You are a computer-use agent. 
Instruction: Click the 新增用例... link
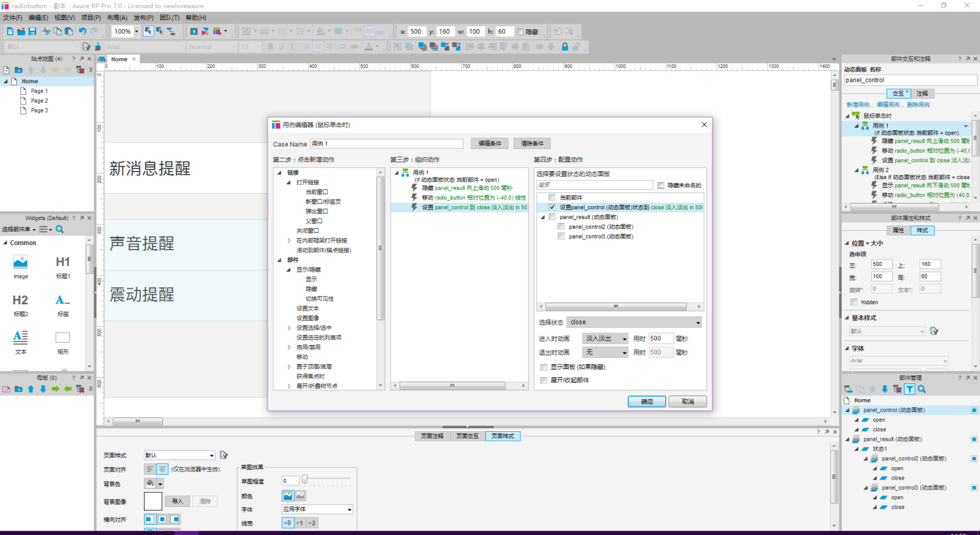click(859, 105)
